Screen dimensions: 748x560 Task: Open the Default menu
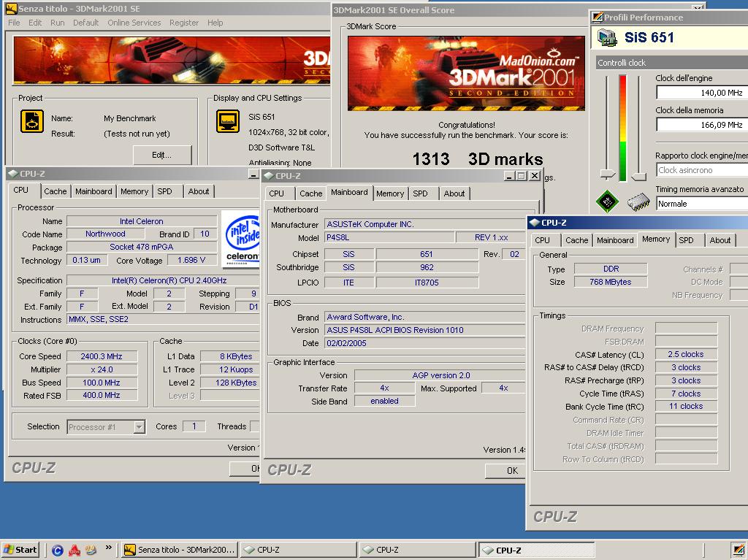click(86, 23)
